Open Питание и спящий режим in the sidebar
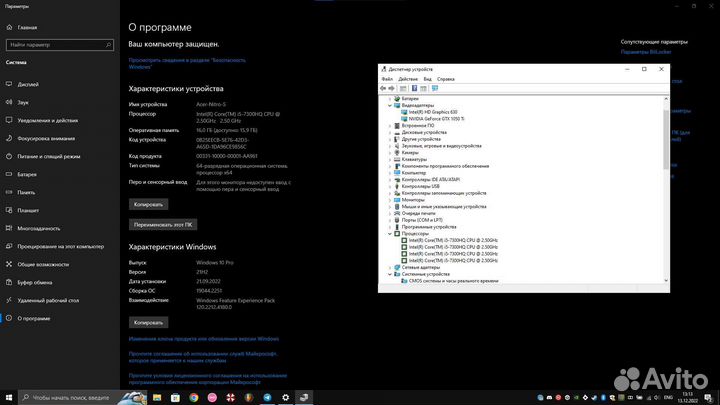Screen dimensions: 720x405 49,156
